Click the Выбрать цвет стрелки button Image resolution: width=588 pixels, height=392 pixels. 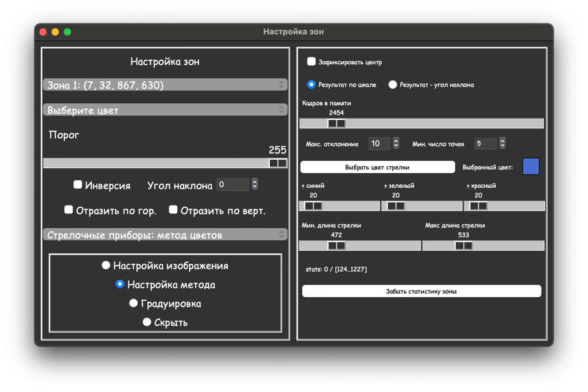(x=377, y=167)
